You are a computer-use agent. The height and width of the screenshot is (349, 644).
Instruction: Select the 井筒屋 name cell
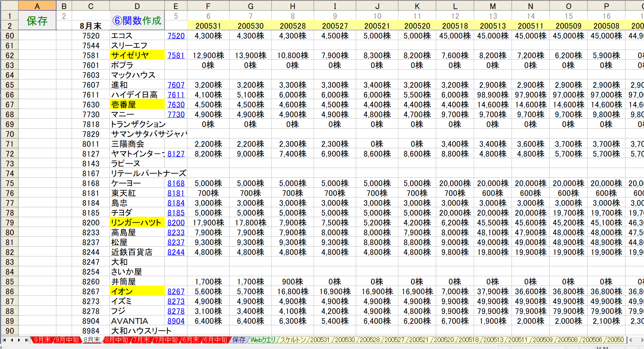(137, 282)
